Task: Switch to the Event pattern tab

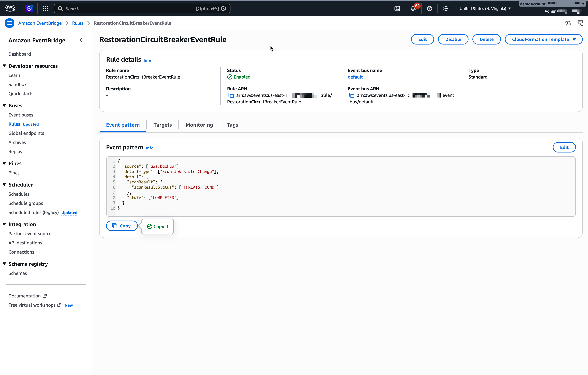Action: tap(123, 125)
